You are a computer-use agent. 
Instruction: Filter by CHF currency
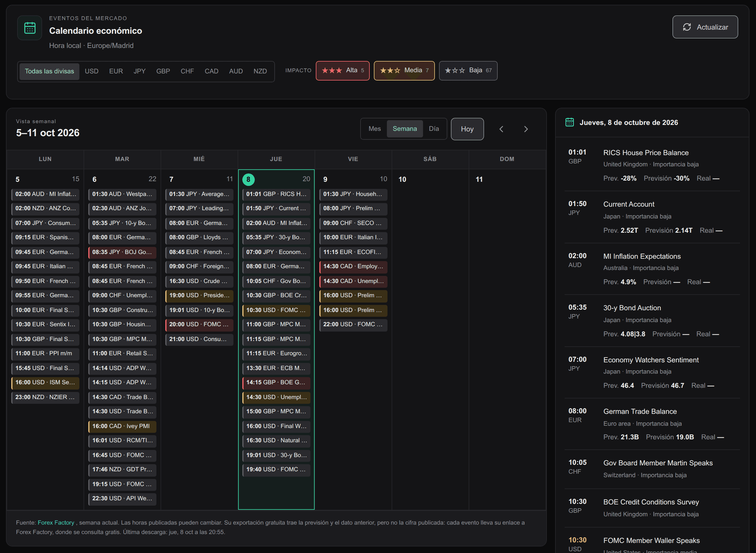(x=187, y=71)
